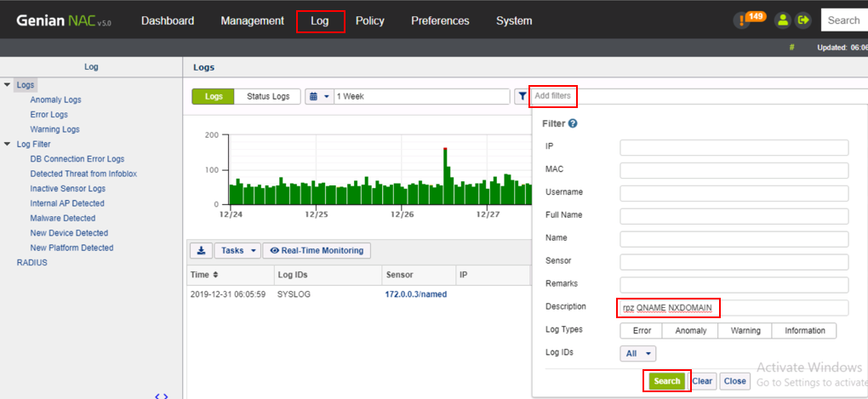Image resolution: width=868 pixels, height=399 pixels.
Task: Click the logout icon in header
Action: click(x=802, y=20)
